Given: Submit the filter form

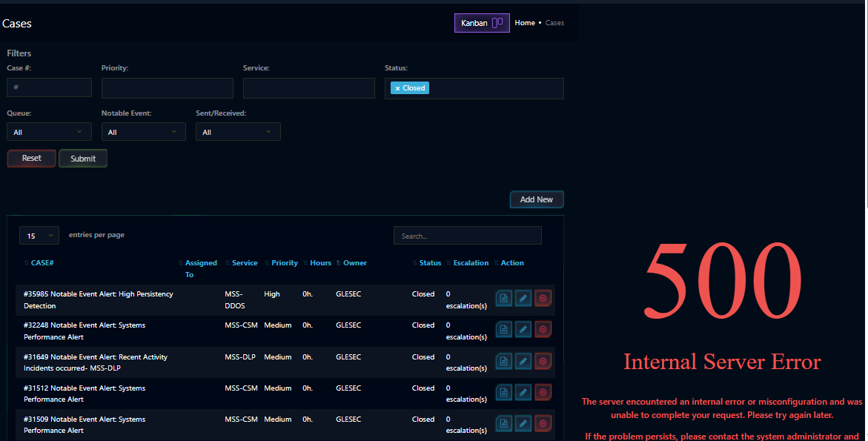Looking at the screenshot, I should point(83,159).
